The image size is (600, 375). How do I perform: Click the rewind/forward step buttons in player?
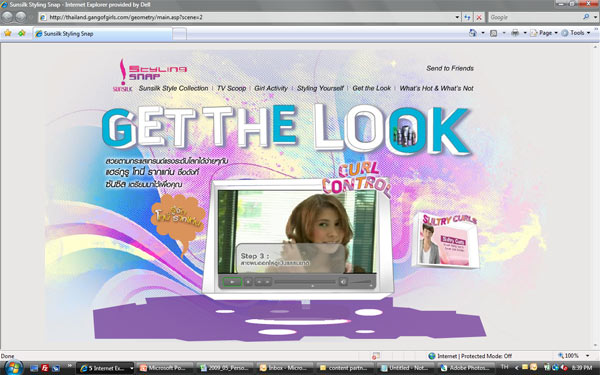pos(263,282)
